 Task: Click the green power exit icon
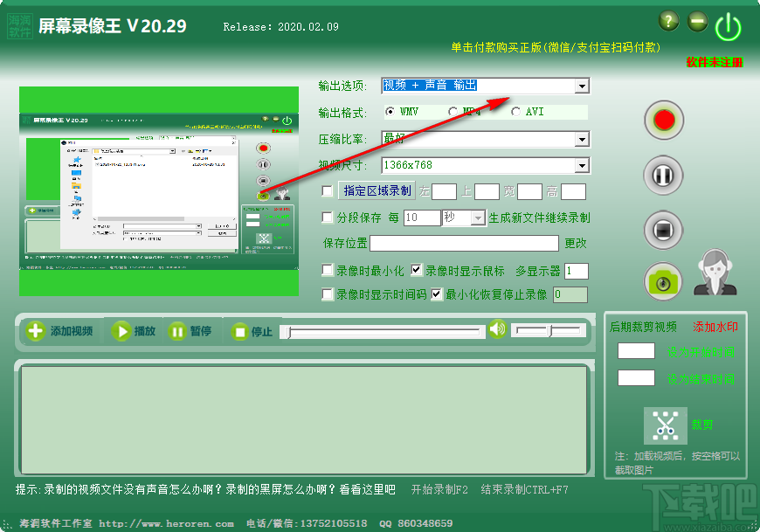(728, 27)
